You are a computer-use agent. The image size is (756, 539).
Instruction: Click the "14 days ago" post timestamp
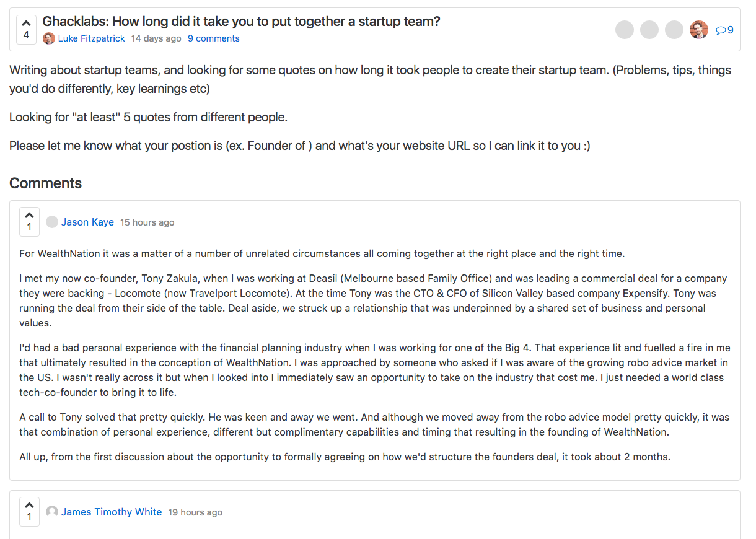[156, 38]
